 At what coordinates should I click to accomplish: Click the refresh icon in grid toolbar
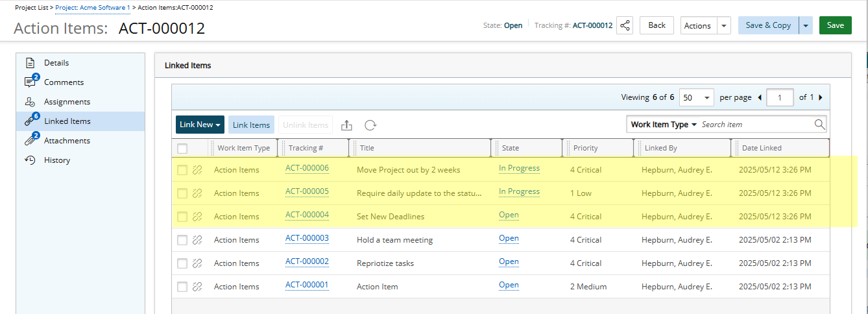pyautogui.click(x=370, y=125)
